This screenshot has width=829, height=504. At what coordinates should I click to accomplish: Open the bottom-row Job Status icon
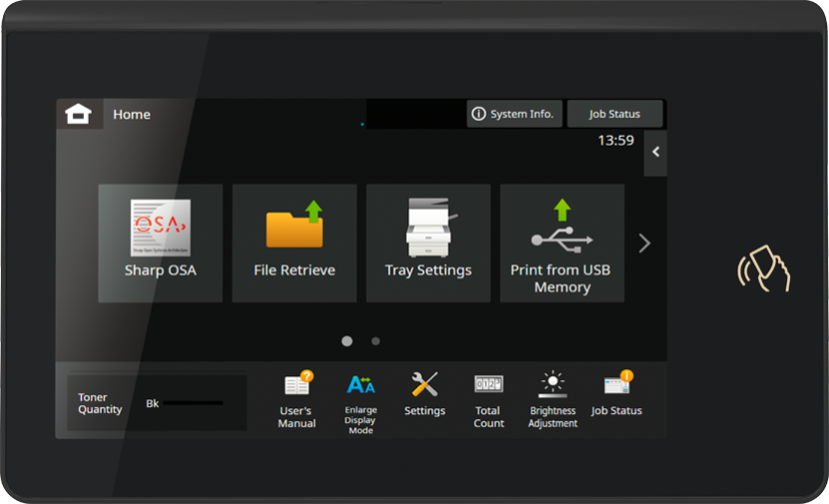pos(616,394)
